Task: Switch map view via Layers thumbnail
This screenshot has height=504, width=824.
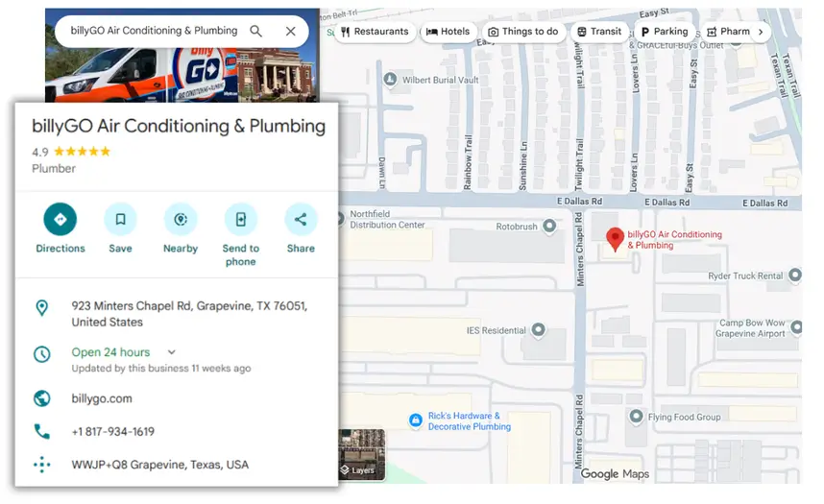Action: click(361, 455)
